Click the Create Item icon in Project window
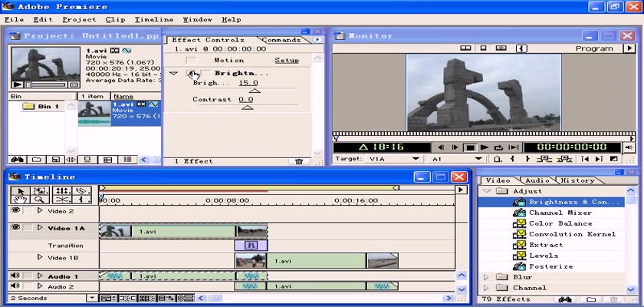This screenshot has width=644, height=307. (55, 160)
